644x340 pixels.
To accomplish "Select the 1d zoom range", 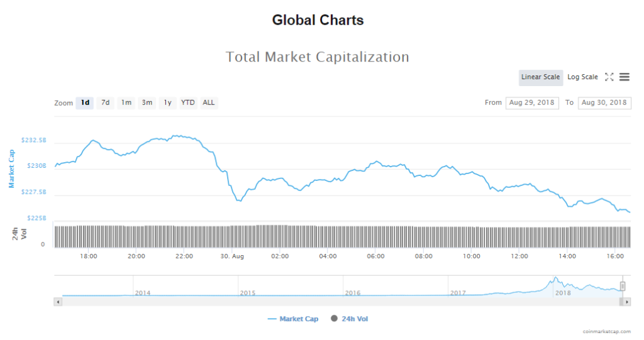I will click(85, 102).
